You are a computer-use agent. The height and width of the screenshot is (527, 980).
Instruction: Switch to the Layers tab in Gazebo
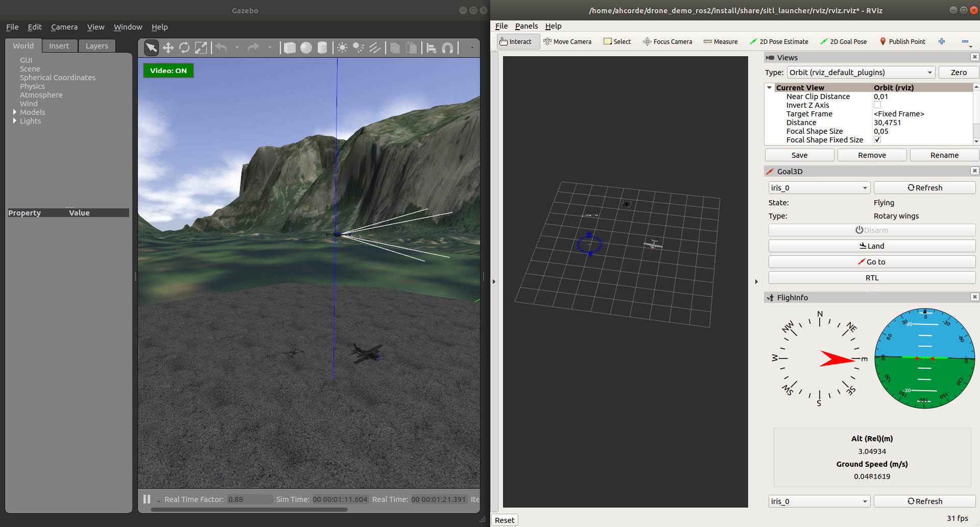[x=97, y=45]
